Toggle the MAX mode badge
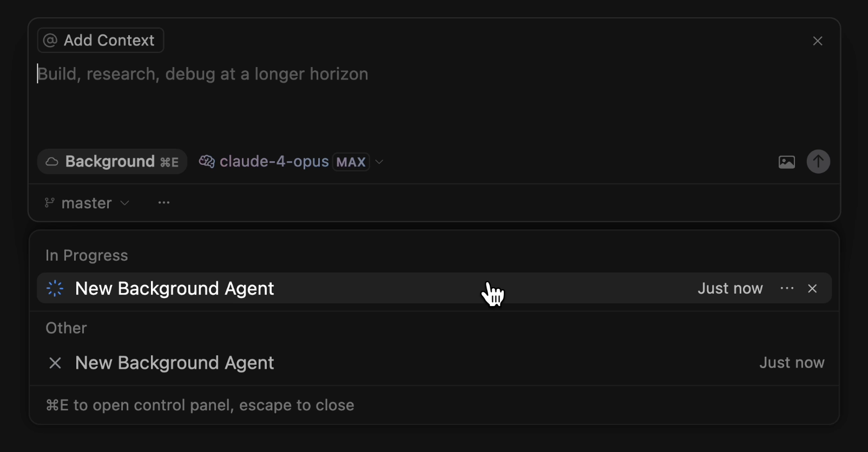Screen dimensions: 868x452 pyautogui.click(x=351, y=162)
